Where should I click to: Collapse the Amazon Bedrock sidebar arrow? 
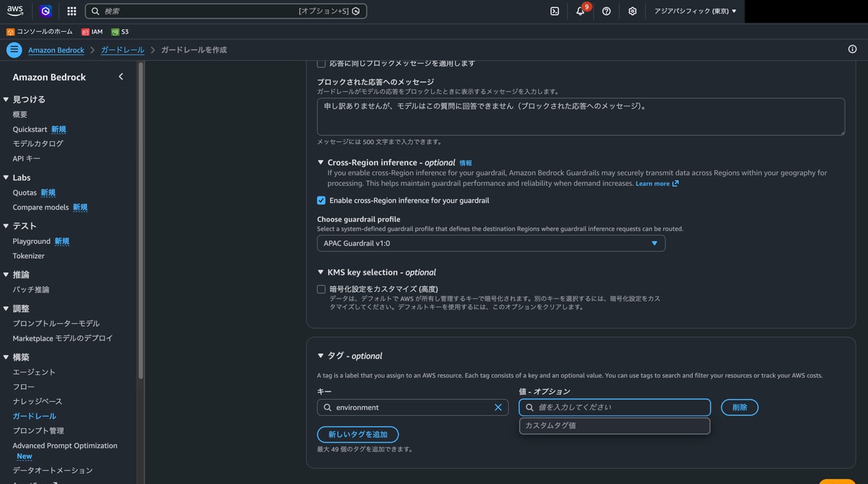coord(121,77)
